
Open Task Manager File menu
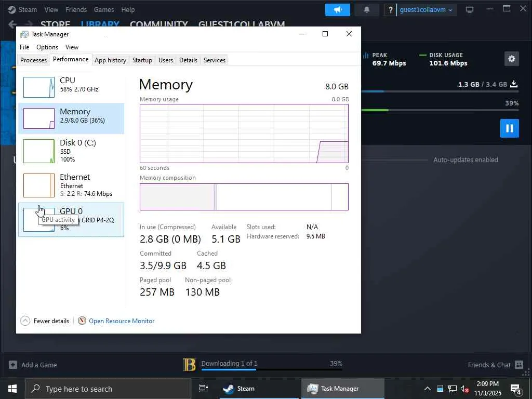[24, 47]
